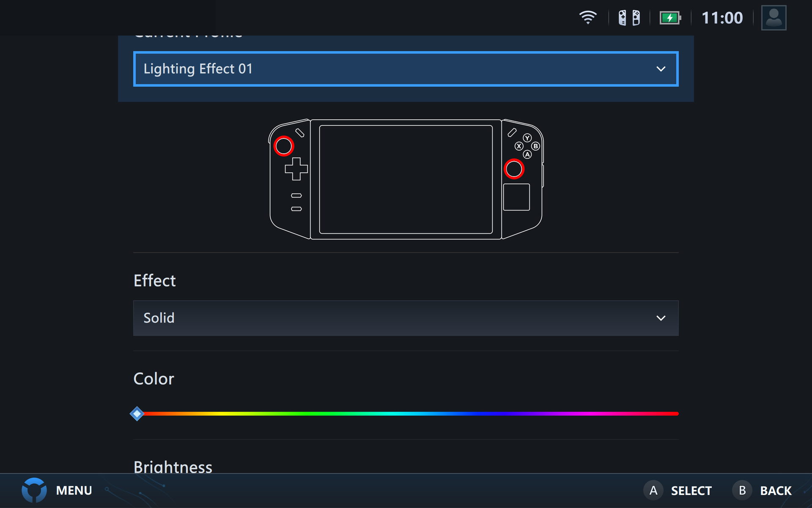Open the MENU label in footer
This screenshot has width=812, height=508.
[x=74, y=490]
